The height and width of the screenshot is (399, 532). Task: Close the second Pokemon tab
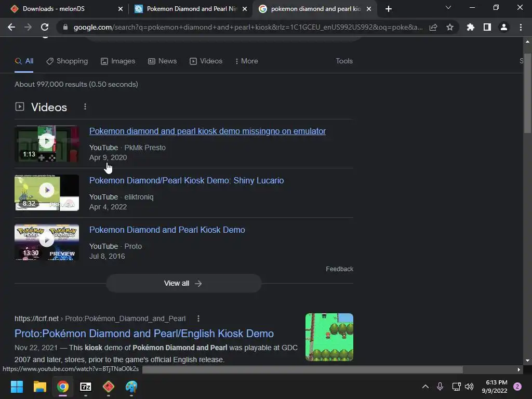pyautogui.click(x=245, y=9)
